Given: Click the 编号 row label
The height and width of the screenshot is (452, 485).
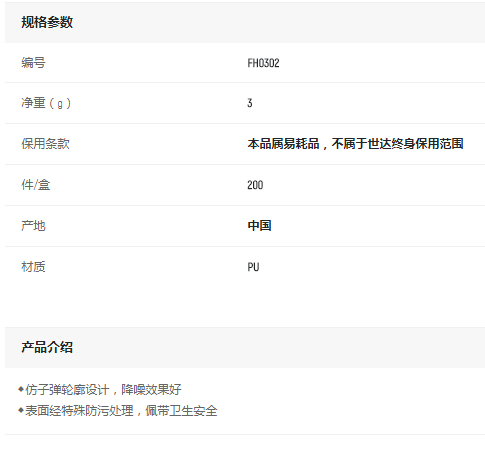Looking at the screenshot, I should [33, 63].
